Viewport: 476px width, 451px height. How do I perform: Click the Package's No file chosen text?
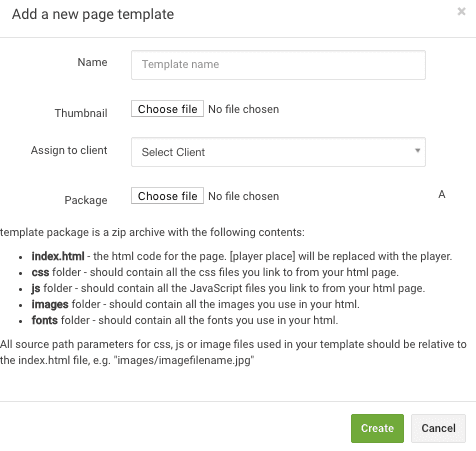pos(244,196)
